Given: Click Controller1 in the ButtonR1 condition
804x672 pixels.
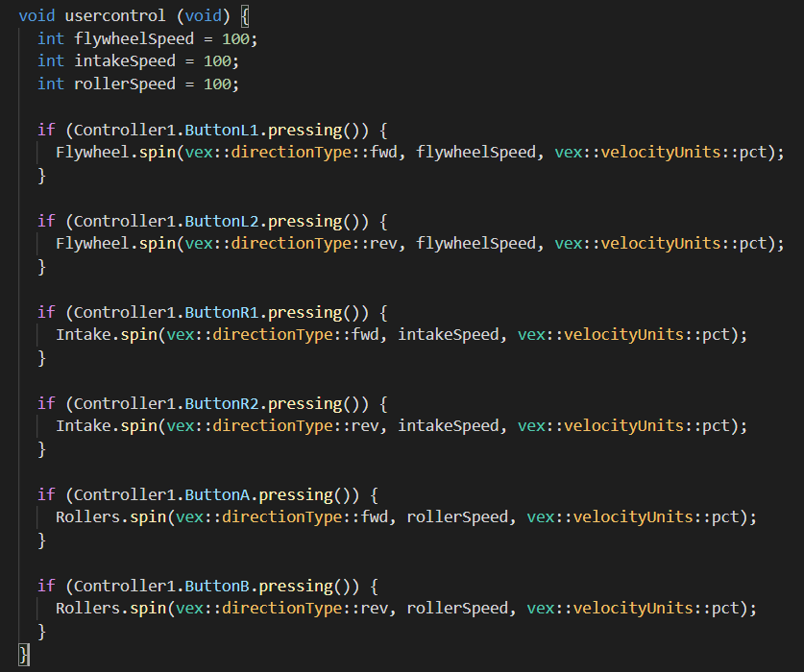Looking at the screenshot, I should coord(125,313).
